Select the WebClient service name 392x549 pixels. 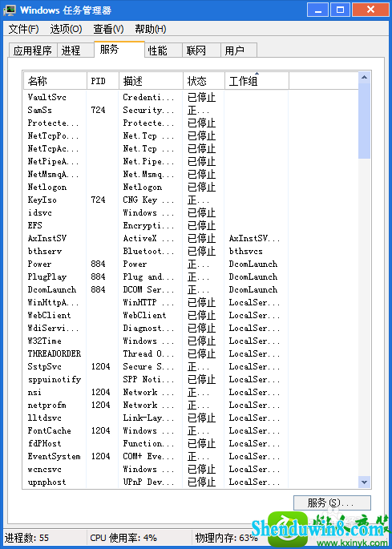pyautogui.click(x=49, y=316)
